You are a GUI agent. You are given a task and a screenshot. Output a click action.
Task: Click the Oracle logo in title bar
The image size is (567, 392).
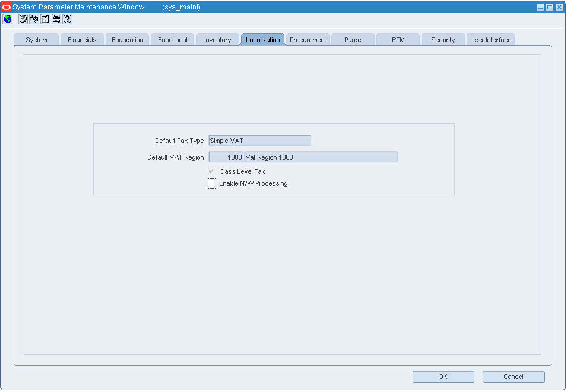(6, 7)
